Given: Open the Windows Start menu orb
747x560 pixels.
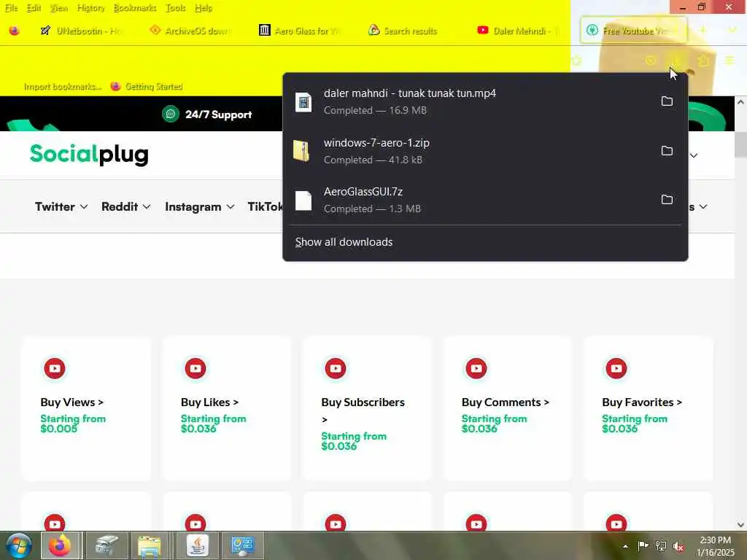Looking at the screenshot, I should (x=19, y=545).
